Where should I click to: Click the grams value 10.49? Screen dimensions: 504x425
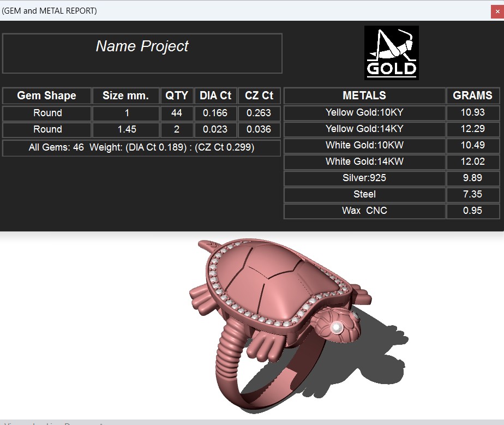[x=473, y=145]
